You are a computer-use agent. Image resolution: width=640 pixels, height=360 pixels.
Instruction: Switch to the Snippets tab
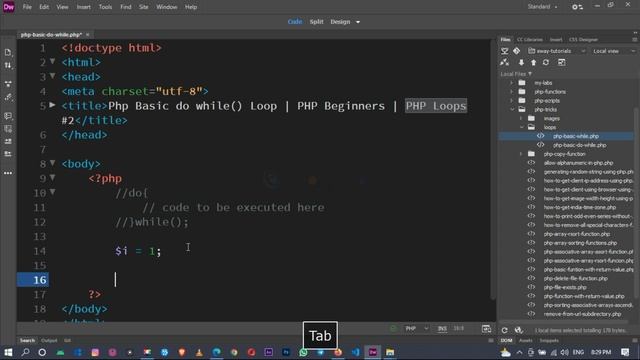pos(549,340)
